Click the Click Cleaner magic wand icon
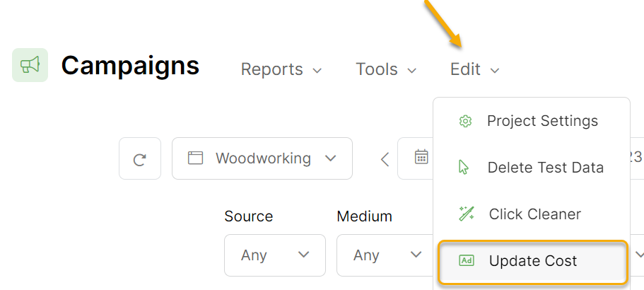This screenshot has height=290, width=644. (466, 214)
